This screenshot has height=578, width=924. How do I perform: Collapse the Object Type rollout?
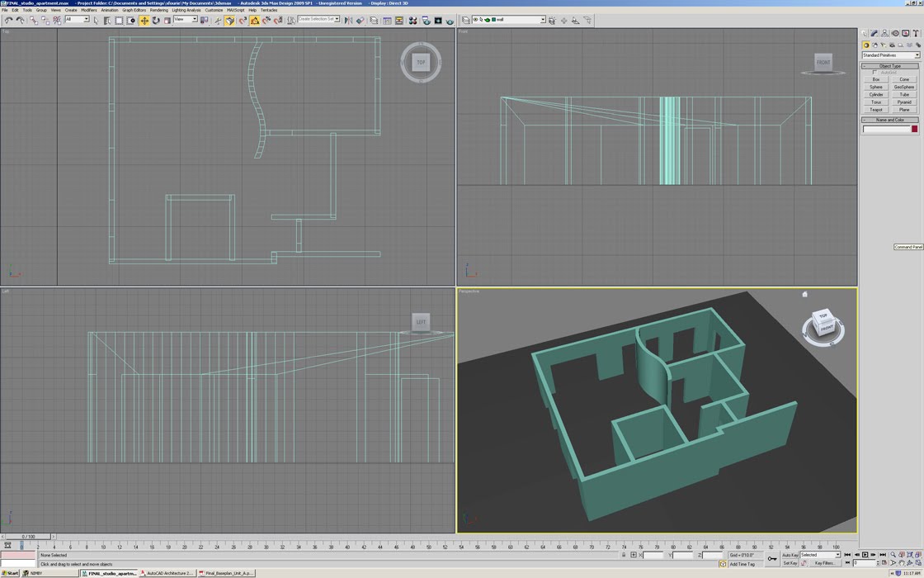click(890, 66)
